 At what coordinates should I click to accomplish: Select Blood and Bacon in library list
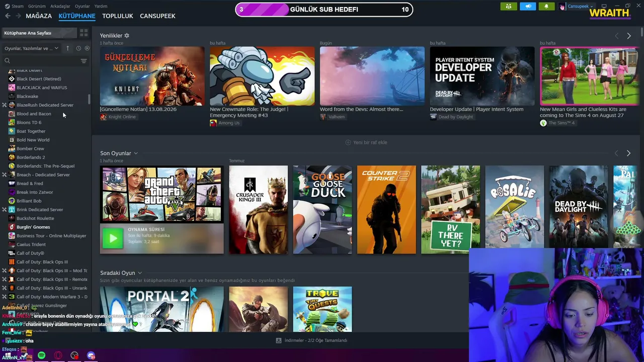point(34,114)
